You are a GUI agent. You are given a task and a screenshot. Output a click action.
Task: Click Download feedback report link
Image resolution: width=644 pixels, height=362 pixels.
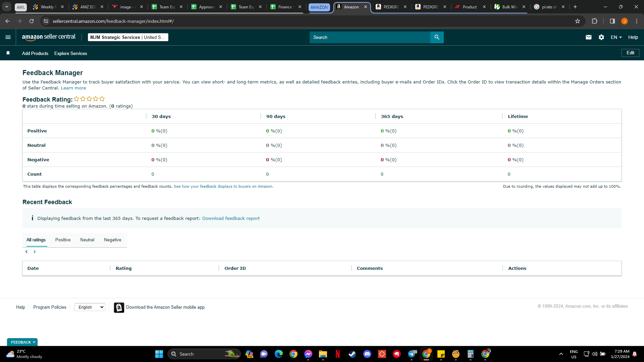click(x=231, y=219)
